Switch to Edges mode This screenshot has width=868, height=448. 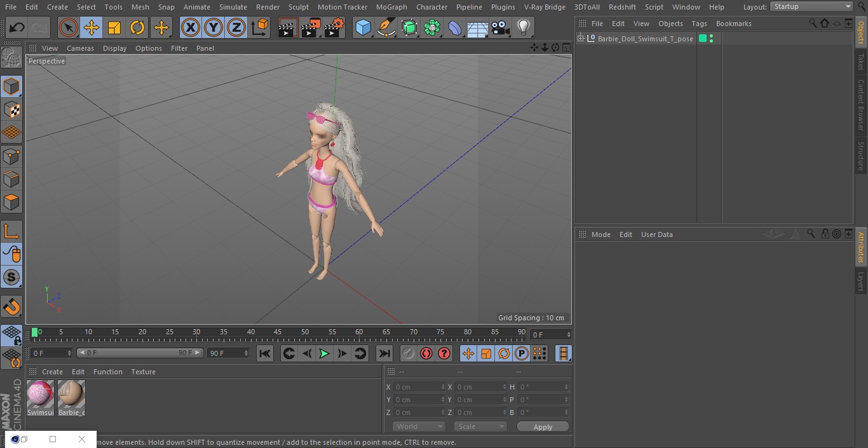[x=11, y=179]
